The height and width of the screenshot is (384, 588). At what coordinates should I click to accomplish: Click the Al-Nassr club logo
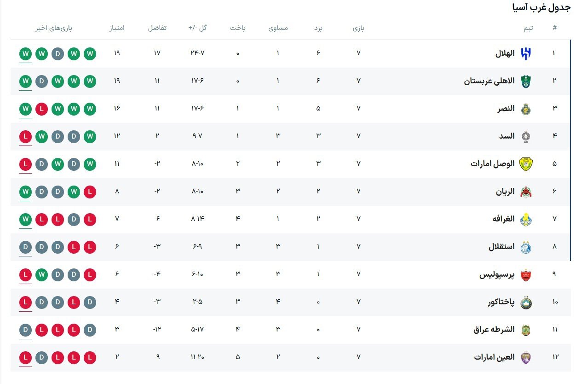point(525,109)
